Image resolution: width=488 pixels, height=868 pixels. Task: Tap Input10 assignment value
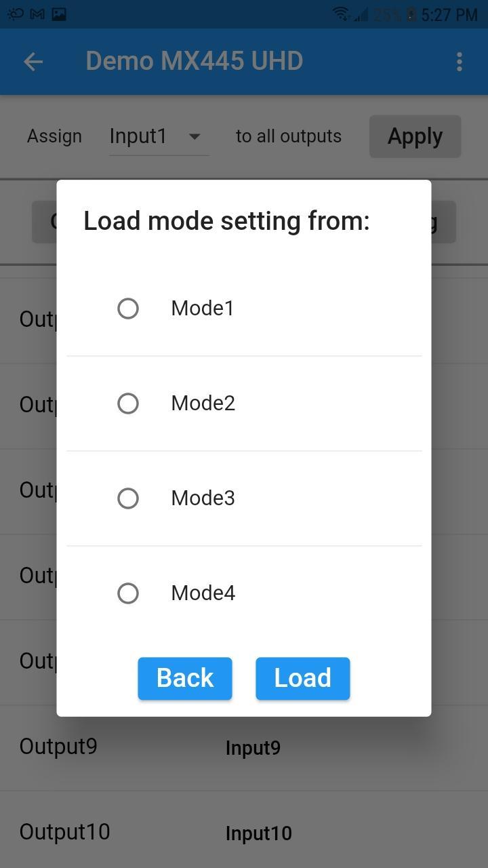(x=258, y=833)
